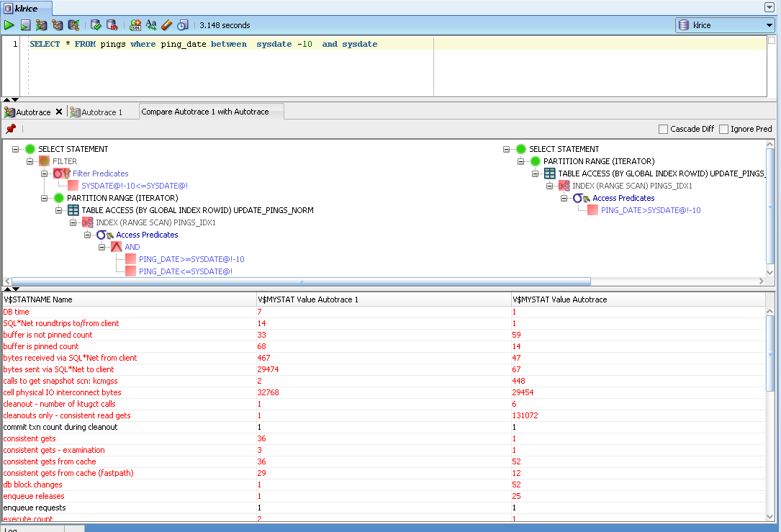Click 'commit txn count during cleanout' row
Image resolution: width=781 pixels, height=532 pixels.
click(x=384, y=427)
